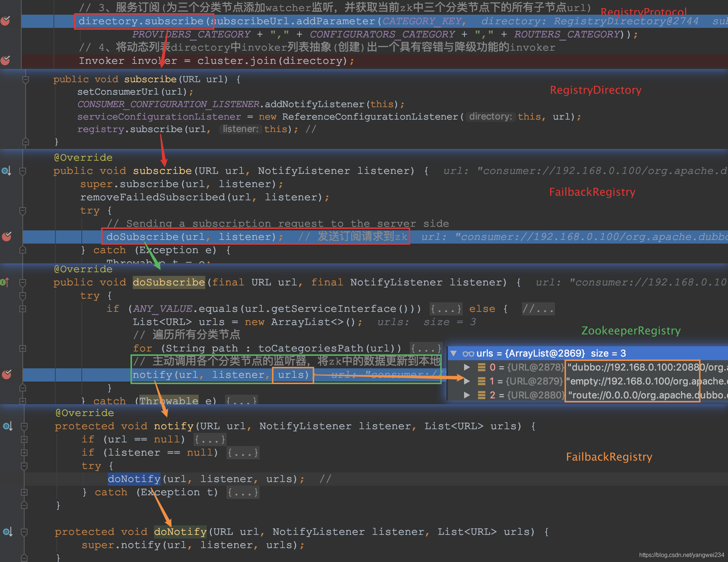Expand folded body of for toCategoriesPath loop
728x562 pixels.
click(426, 348)
